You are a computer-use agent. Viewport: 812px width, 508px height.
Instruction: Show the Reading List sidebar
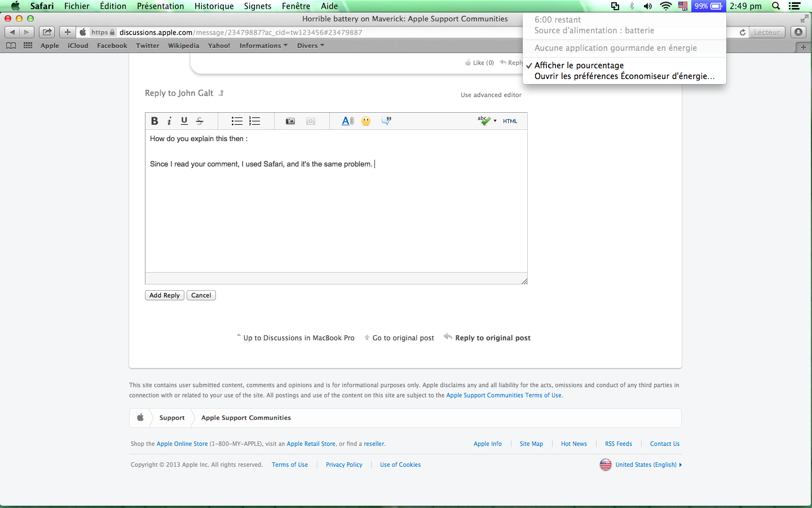11,46
